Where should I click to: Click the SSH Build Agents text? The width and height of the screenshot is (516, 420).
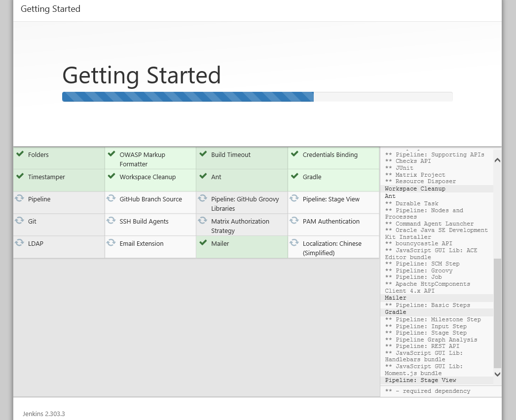144,222
